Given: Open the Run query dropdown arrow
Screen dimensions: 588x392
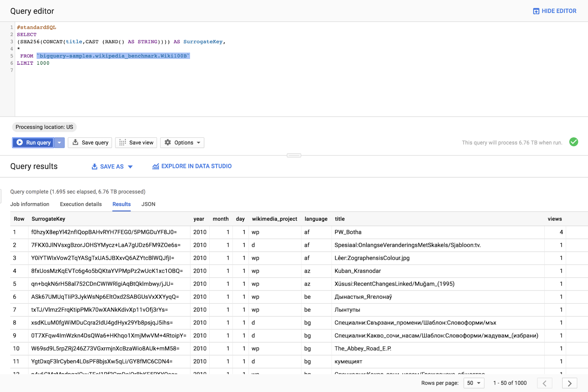Looking at the screenshot, I should 59,143.
